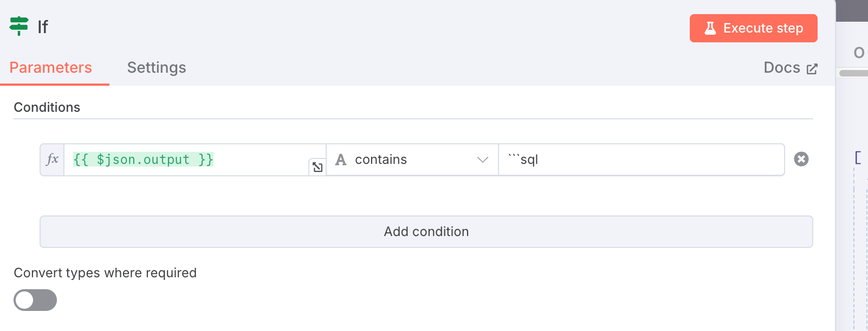Run the Execute step button
Viewport: 868px width, 331px height.
[x=753, y=28]
